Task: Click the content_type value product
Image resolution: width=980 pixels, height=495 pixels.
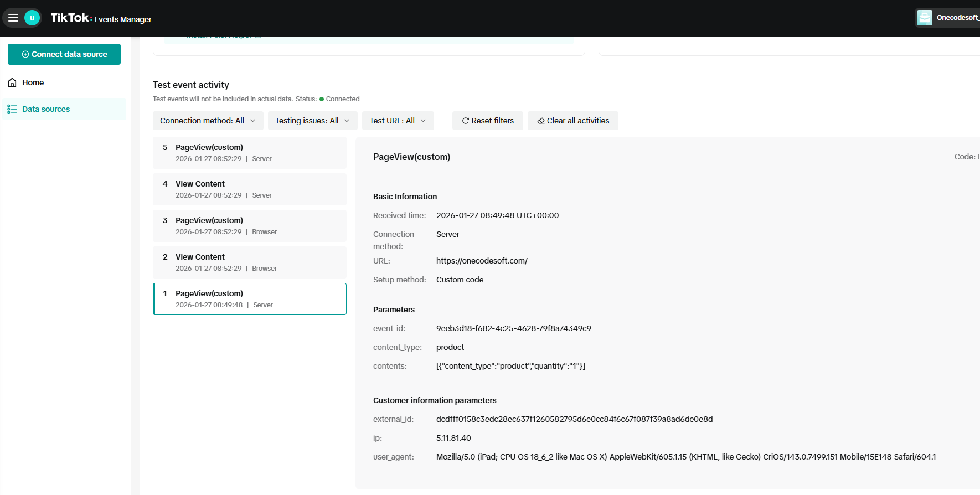Action: pos(450,347)
